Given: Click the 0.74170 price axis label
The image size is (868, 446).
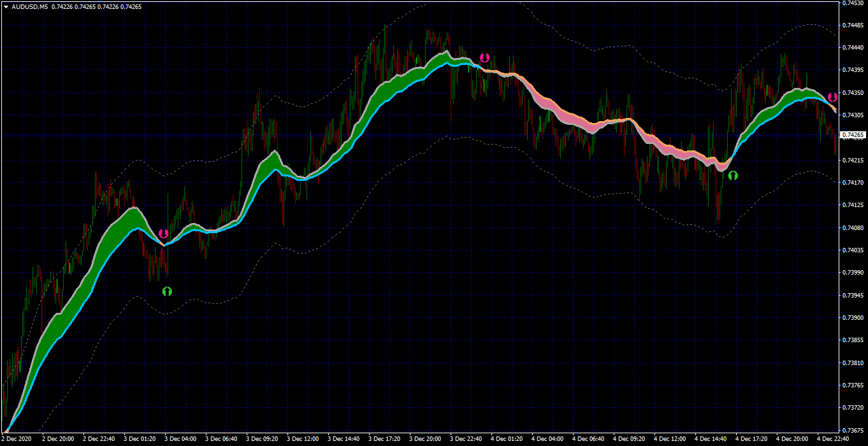Looking at the screenshot, I should pos(853,183).
